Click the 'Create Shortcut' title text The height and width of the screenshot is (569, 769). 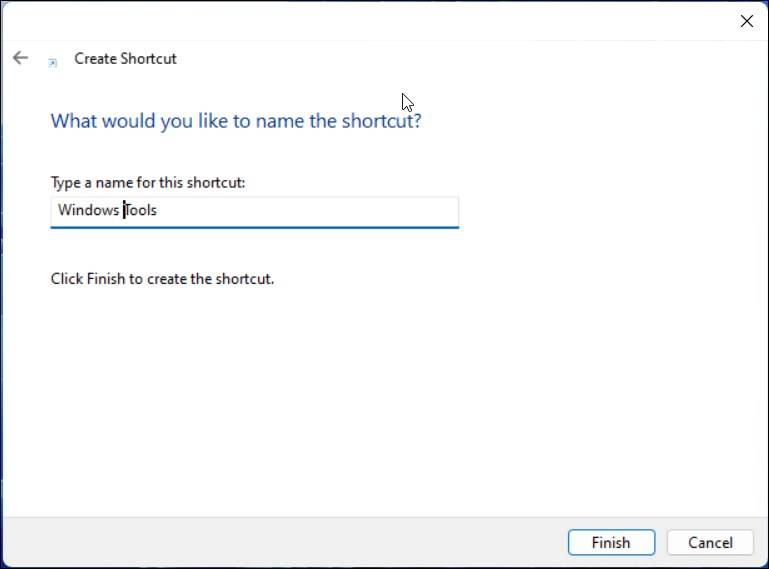pos(125,58)
